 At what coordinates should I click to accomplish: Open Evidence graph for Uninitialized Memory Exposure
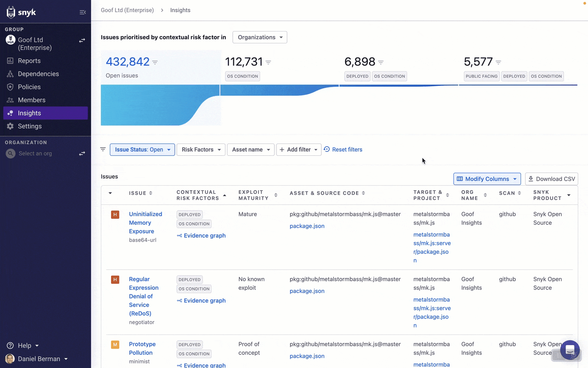point(201,236)
